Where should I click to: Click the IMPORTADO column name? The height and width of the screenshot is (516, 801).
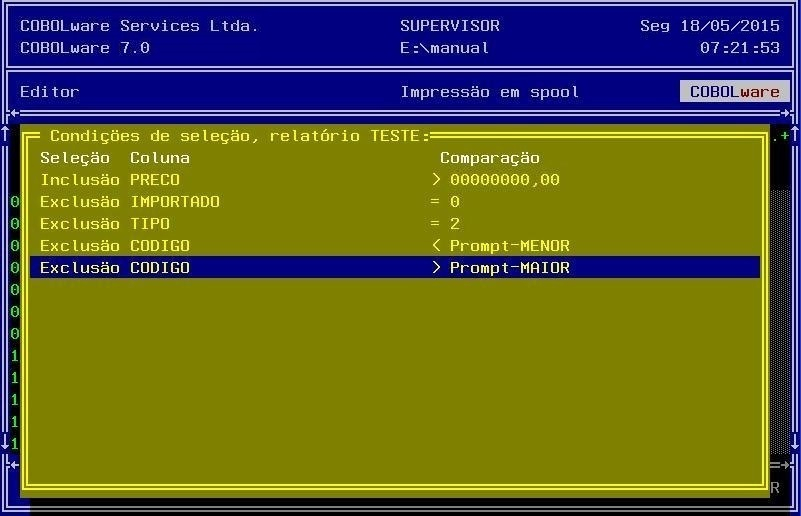click(175, 202)
